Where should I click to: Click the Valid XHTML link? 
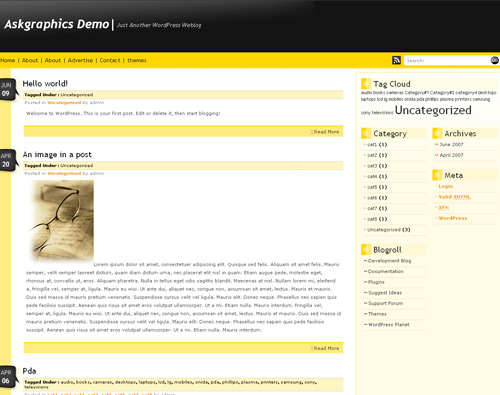click(454, 197)
